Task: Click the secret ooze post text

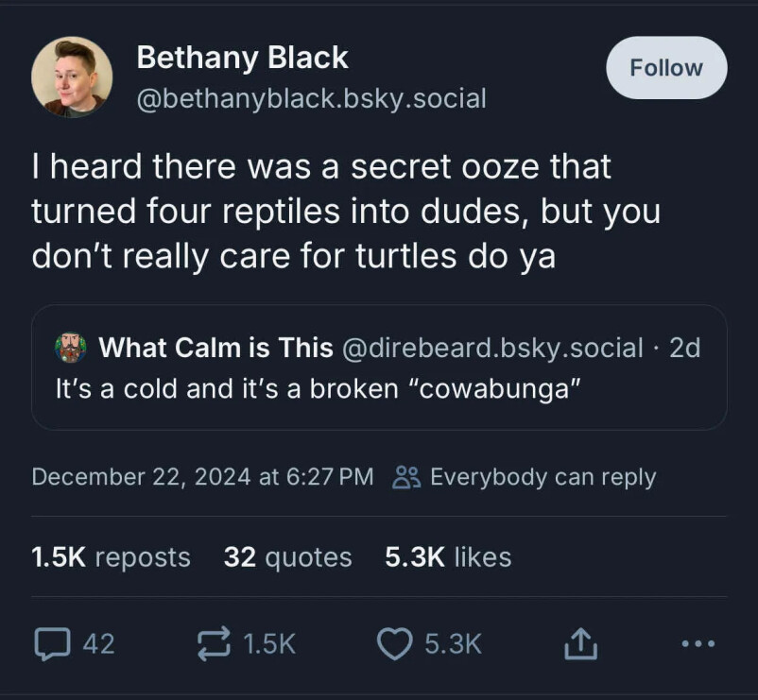Action: point(345,212)
